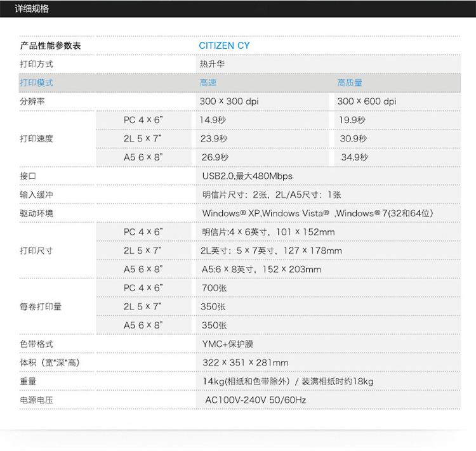Viewport: 476px width, 451px height.
Task: Select the 300 x 300 dpi value
Action: click(x=229, y=101)
